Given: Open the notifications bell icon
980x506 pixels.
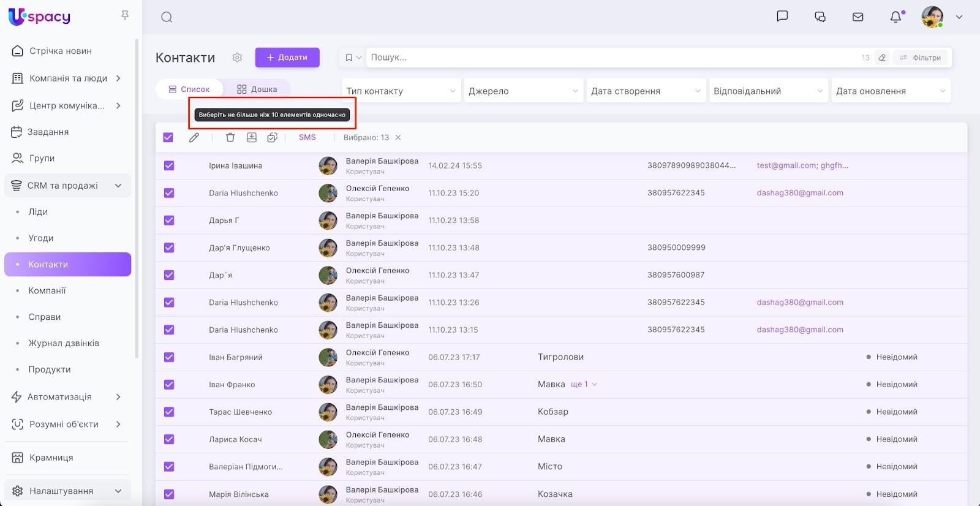Looking at the screenshot, I should 895,17.
